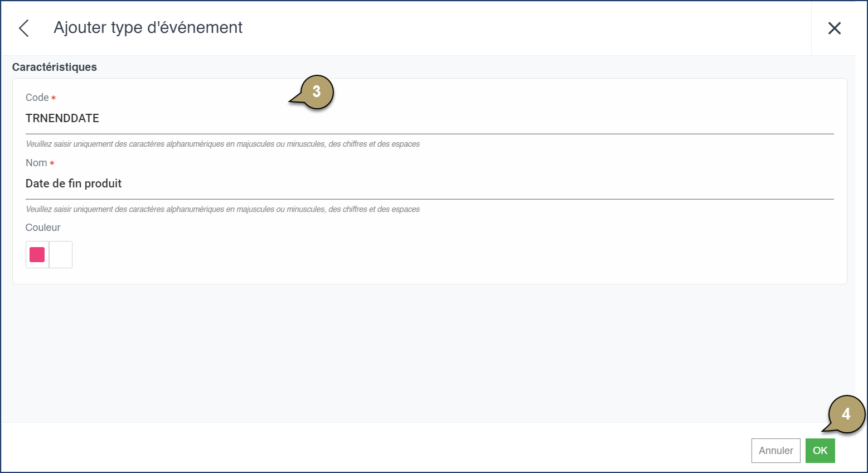
Task: Click the Code field hint text
Action: click(222, 143)
